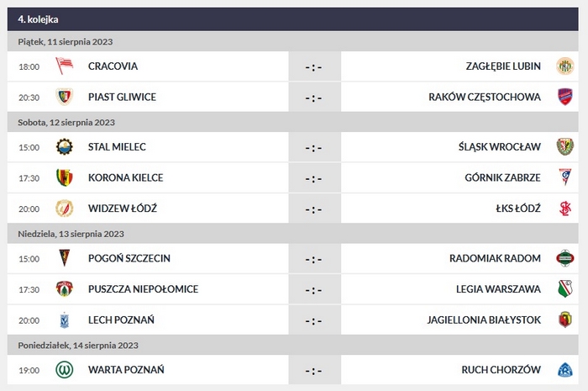Click the Stal Mielec club crest
This screenshot has height=391, width=588.
pyautogui.click(x=64, y=147)
